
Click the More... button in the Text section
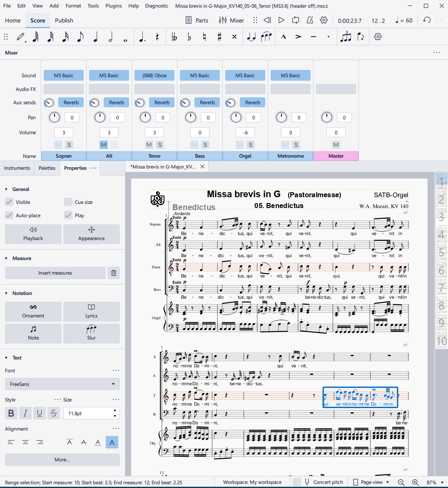(62, 460)
